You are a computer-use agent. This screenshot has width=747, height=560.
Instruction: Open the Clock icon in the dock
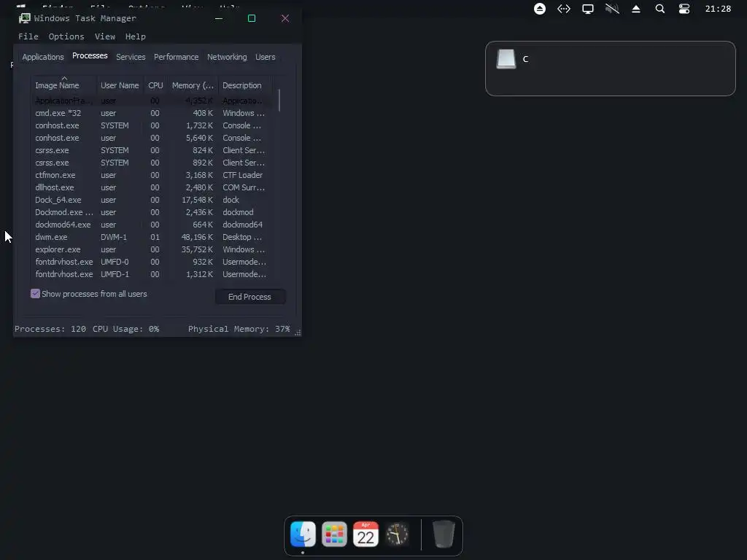click(x=397, y=534)
